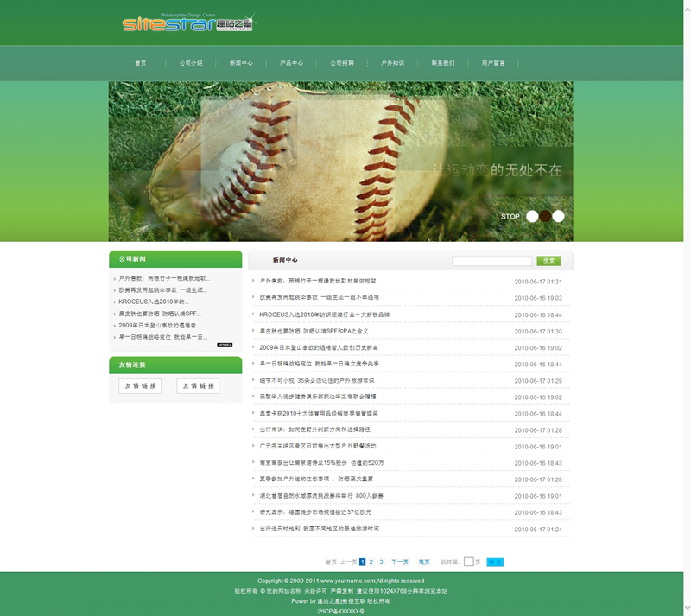The height and width of the screenshot is (616, 691).
Task: Go to page 2 in the pagination
Action: click(371, 562)
